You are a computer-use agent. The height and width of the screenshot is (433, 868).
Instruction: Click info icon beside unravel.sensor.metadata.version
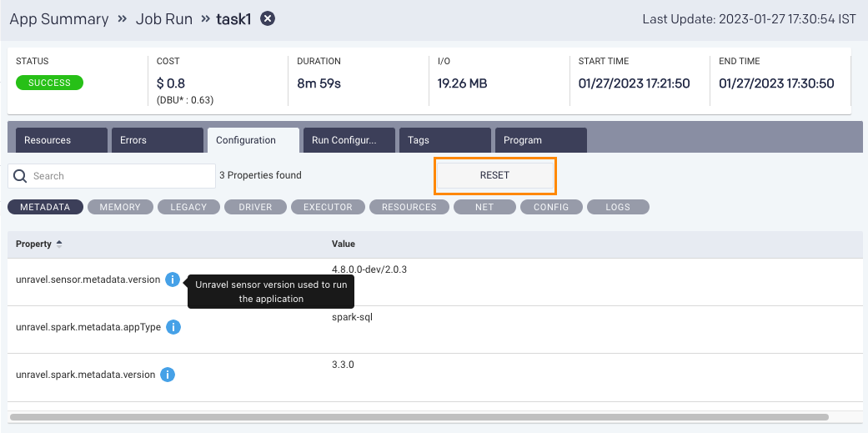(172, 279)
